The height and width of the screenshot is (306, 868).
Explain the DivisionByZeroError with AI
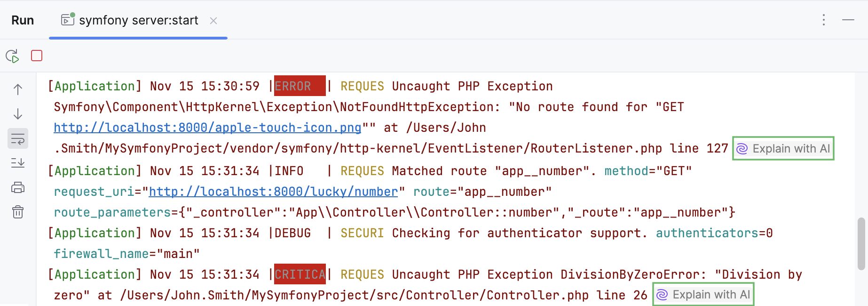tap(703, 295)
